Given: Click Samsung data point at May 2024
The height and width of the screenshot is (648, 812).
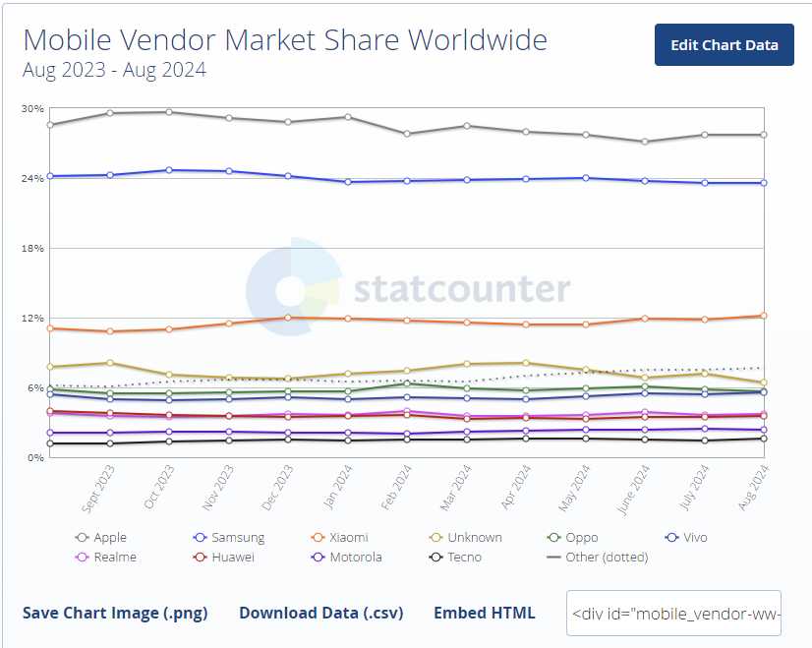Looking at the screenshot, I should point(586,178).
